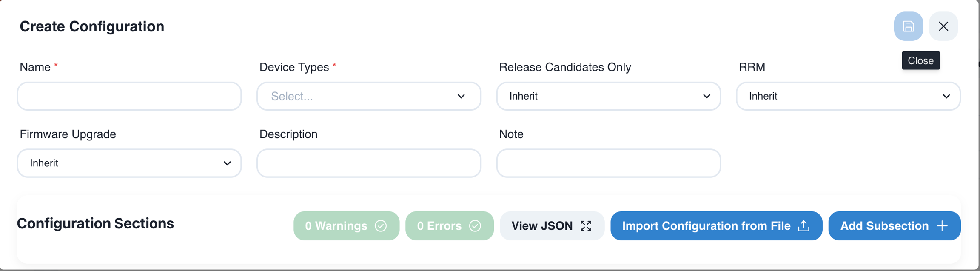Focus the Description text field
Screen dimensions: 980x271
coord(369,163)
